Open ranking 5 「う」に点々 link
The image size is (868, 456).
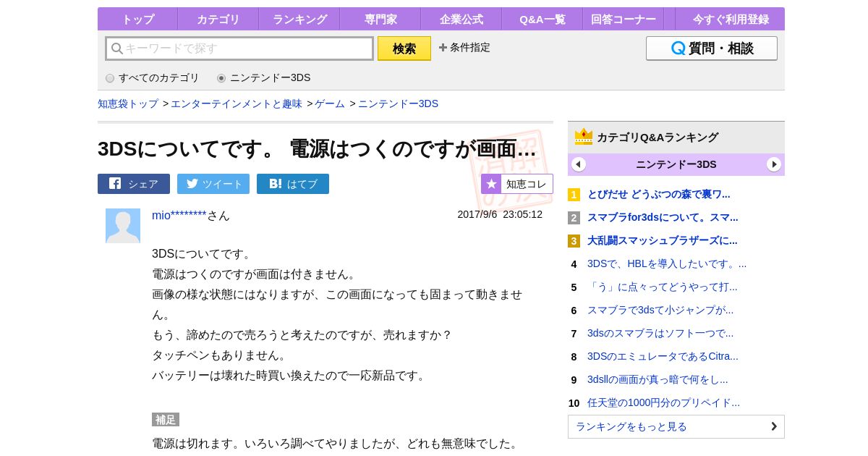click(663, 287)
